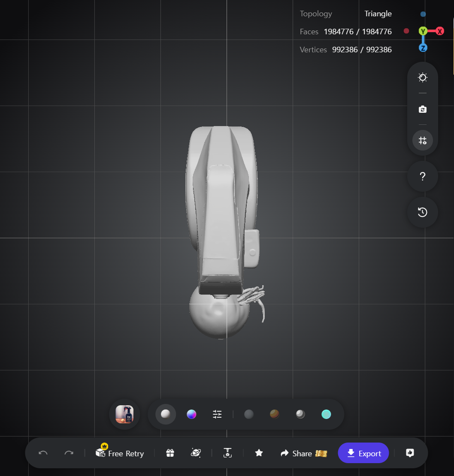454x476 pixels.
Task: Open the gift box icon
Action: click(x=170, y=453)
